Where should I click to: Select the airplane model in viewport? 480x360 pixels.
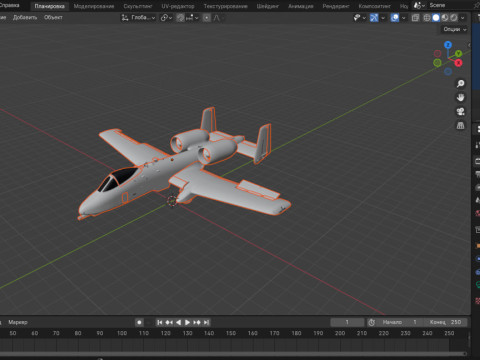184,164
